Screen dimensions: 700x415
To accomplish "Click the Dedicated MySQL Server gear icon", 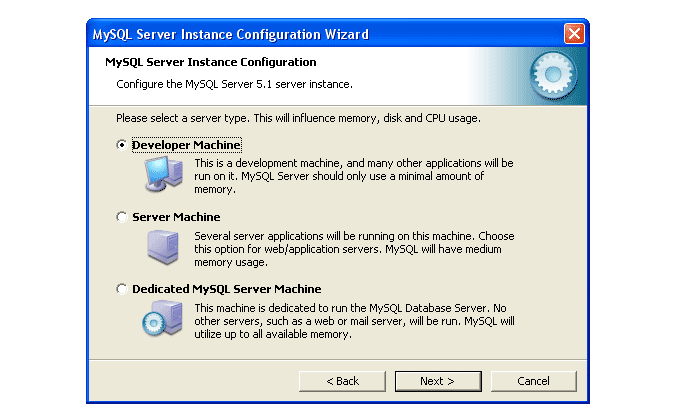I will click(x=160, y=318).
